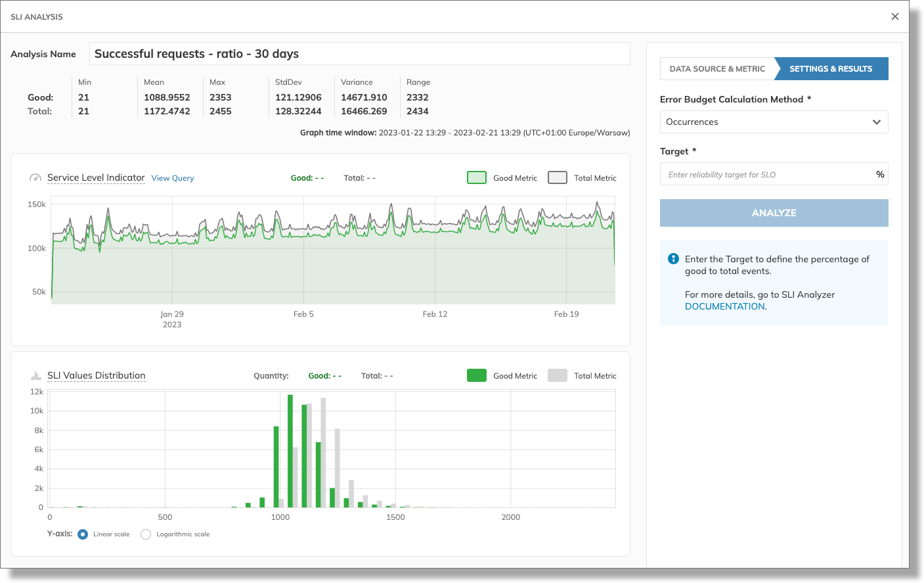Click the Good range value 2332
This screenshot has width=924, height=583.
pyautogui.click(x=418, y=97)
